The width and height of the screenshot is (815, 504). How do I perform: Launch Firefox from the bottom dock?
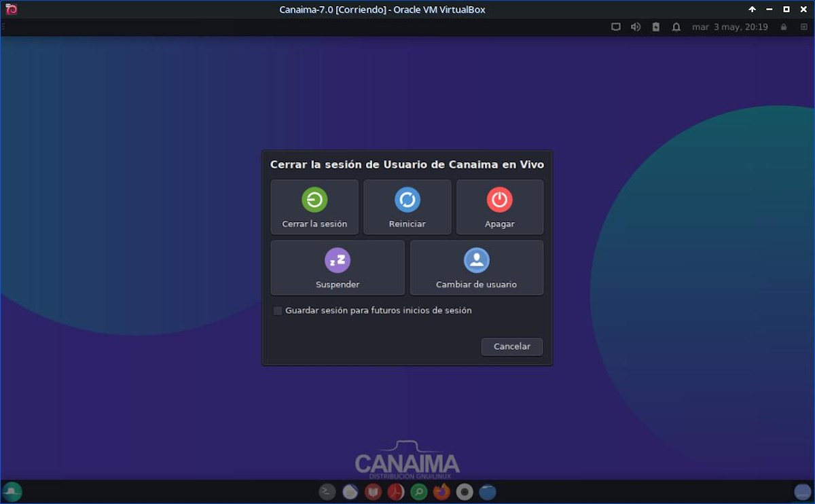tap(441, 492)
